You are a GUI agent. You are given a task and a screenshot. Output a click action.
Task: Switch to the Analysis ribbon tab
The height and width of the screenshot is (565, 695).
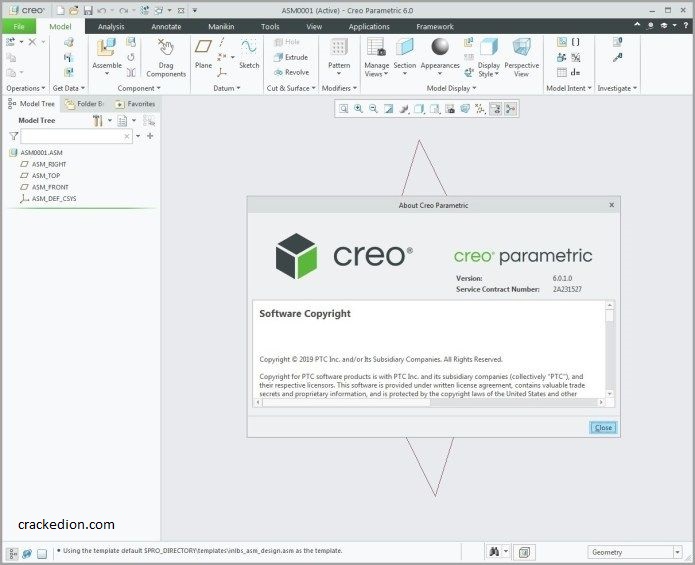point(111,27)
